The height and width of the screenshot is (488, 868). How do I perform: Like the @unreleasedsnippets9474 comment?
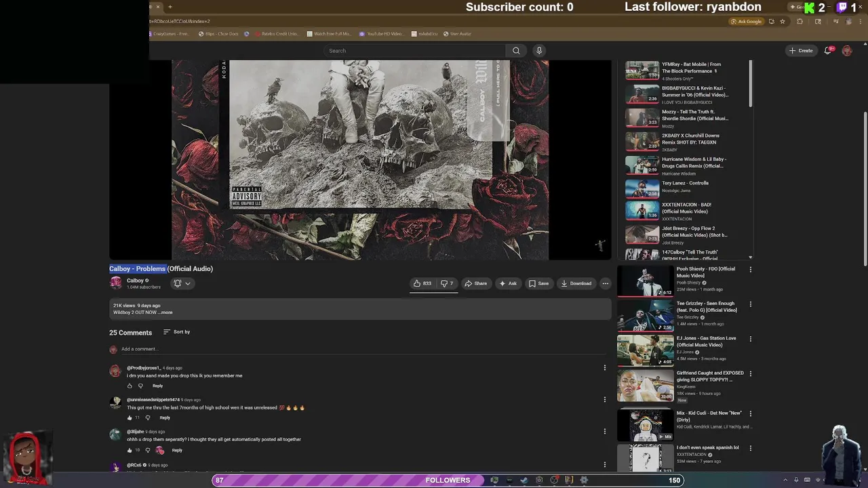[x=130, y=418]
